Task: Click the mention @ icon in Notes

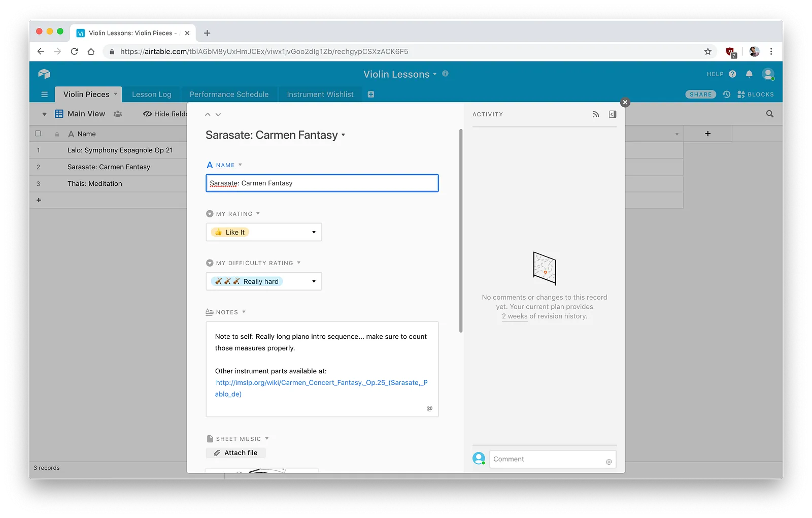Action: [x=429, y=408]
